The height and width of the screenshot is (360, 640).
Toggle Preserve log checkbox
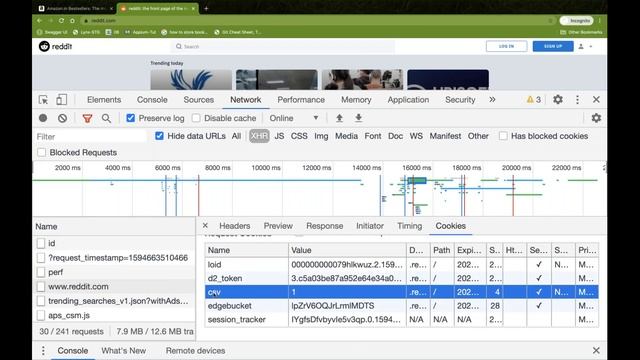(131, 118)
